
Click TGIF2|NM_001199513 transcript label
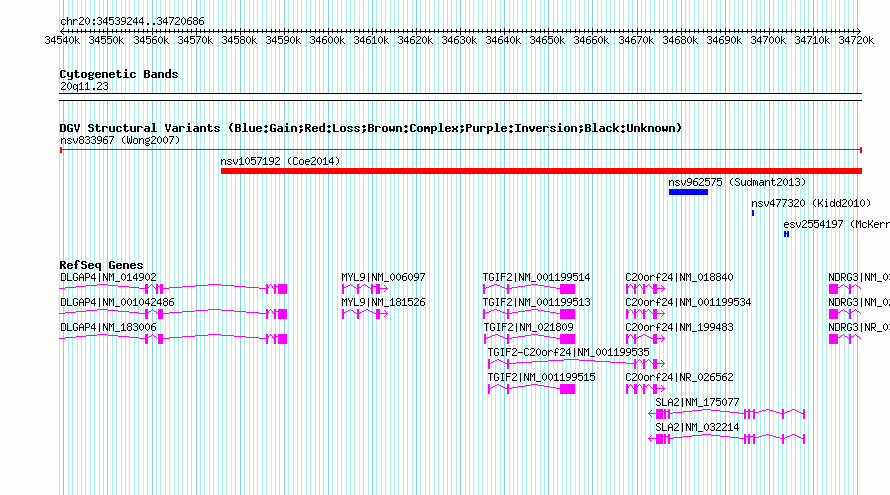coord(536,303)
